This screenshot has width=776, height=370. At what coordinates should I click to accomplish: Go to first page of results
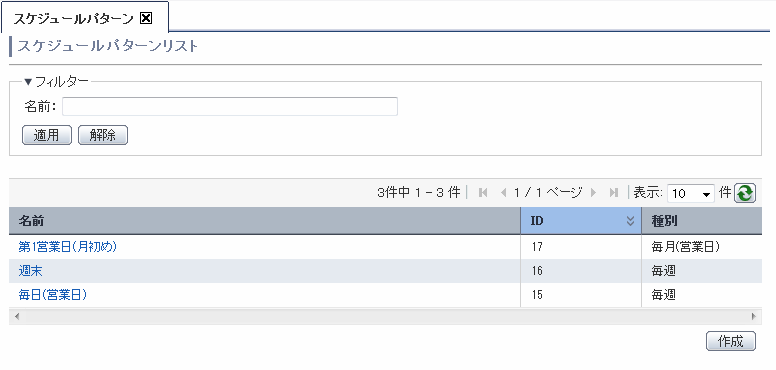483,193
